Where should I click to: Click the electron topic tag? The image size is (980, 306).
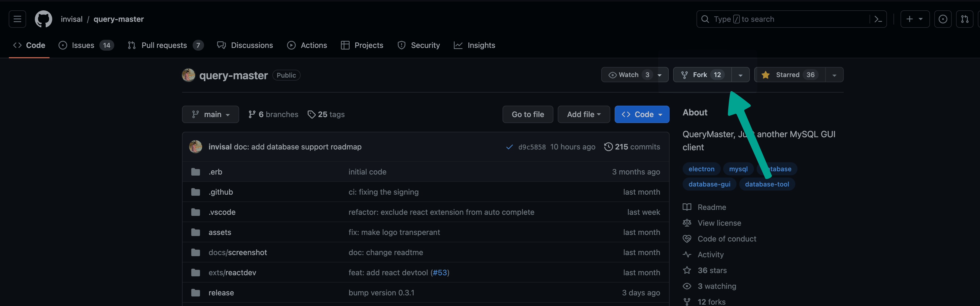click(701, 169)
